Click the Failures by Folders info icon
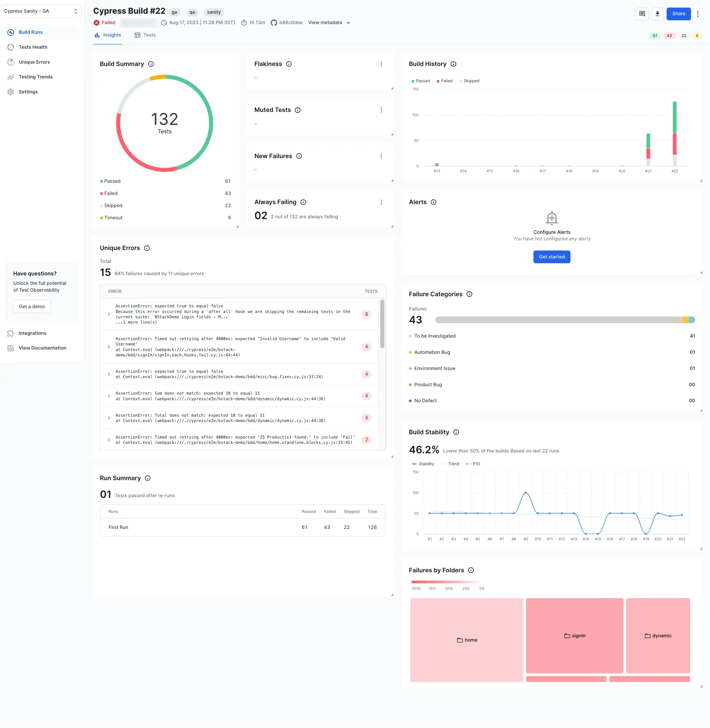Screen dimensions: 710x728 pos(471,570)
